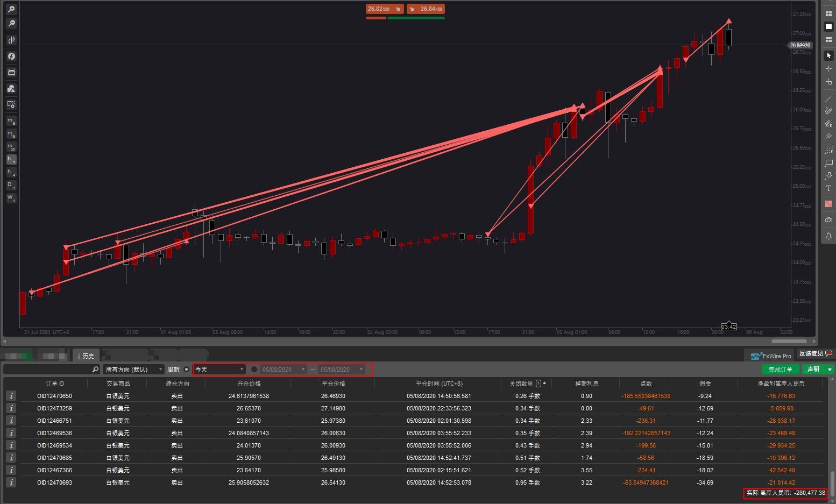Open the candlestick chart type icon
This screenshot has width=836, height=504.
11,40
